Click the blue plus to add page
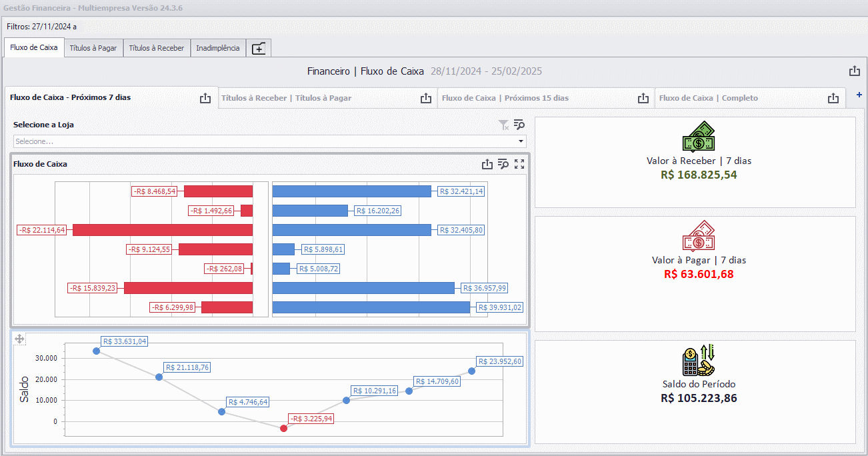Image resolution: width=868 pixels, height=456 pixels. (x=859, y=95)
